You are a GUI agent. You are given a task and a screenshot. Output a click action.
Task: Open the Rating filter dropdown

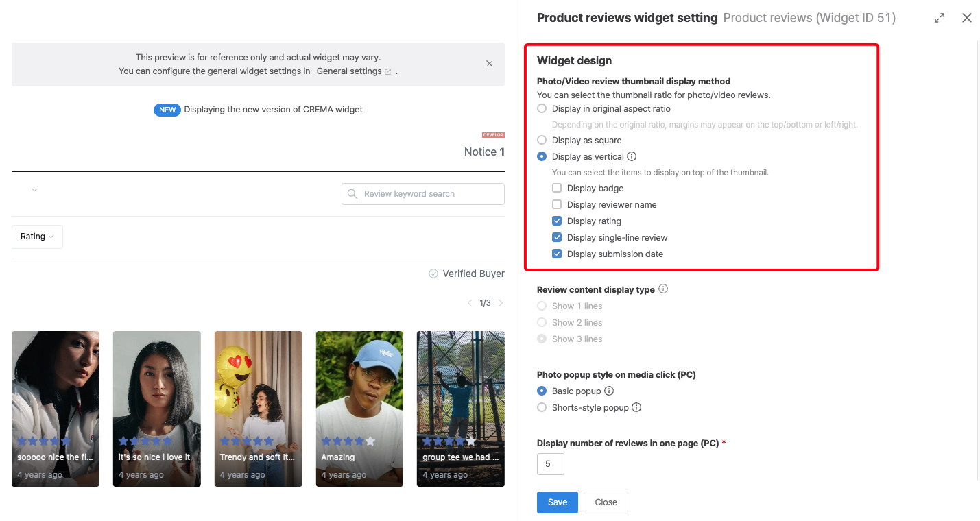37,237
